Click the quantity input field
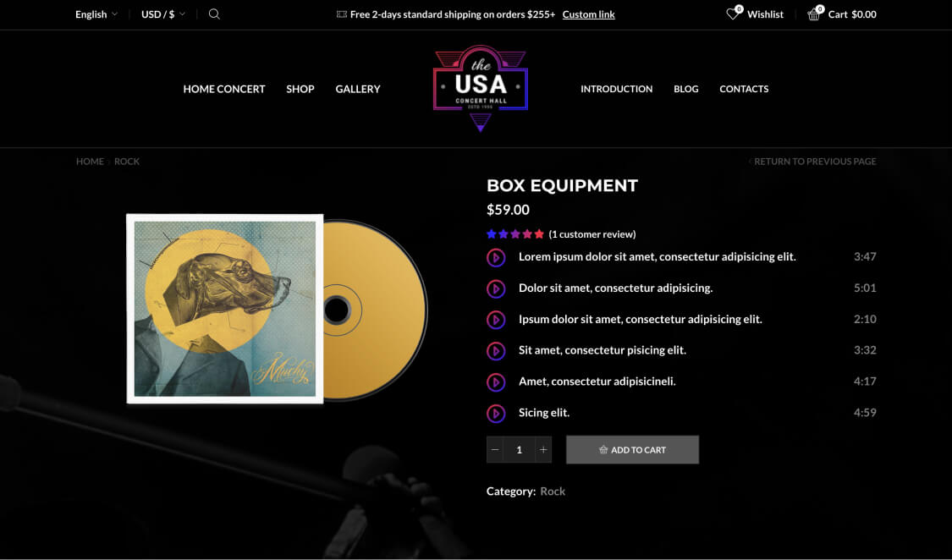952x560 pixels. [519, 449]
